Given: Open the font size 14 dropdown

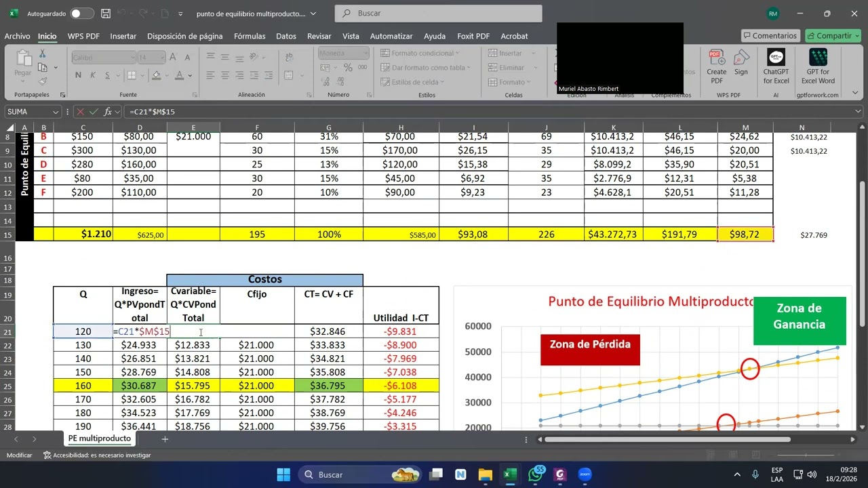Looking at the screenshot, I should click(161, 58).
